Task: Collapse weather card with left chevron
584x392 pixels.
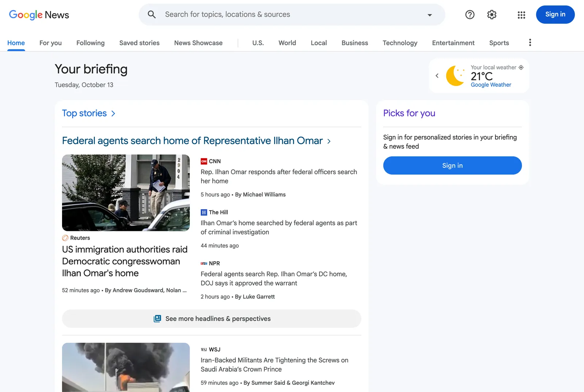Action: click(x=437, y=76)
